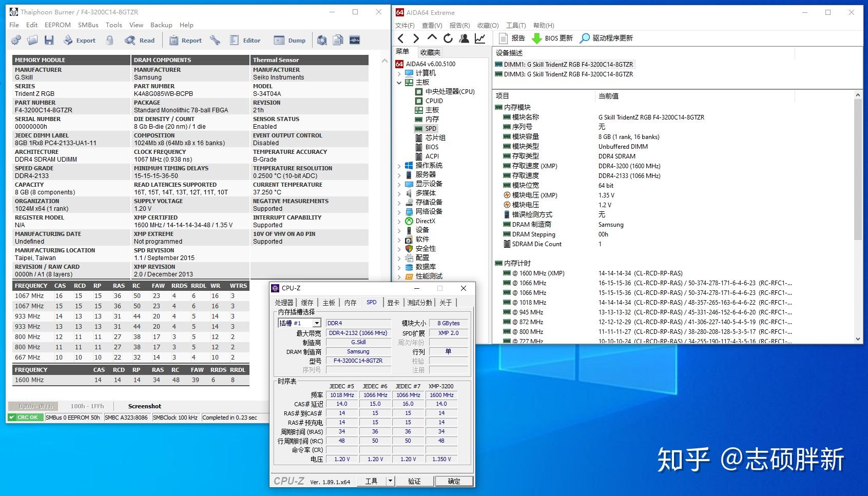The width and height of the screenshot is (868, 496).
Task: Open the AIDA64 benchmark graph icon
Action: 480,38
